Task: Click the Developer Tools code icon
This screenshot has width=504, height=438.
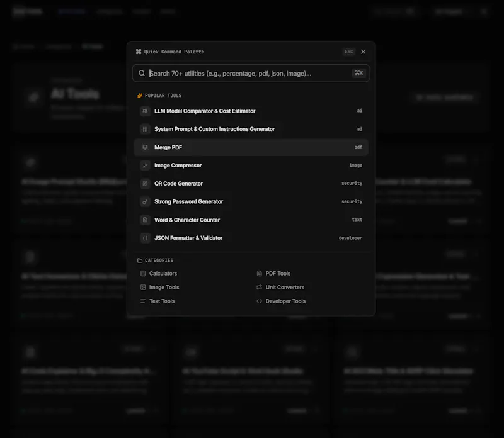Action: (260, 301)
